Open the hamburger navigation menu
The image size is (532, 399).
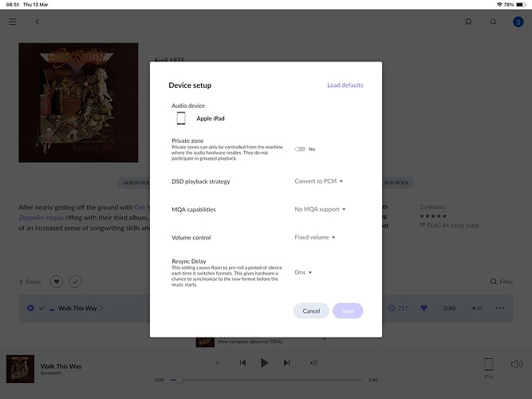tap(12, 22)
